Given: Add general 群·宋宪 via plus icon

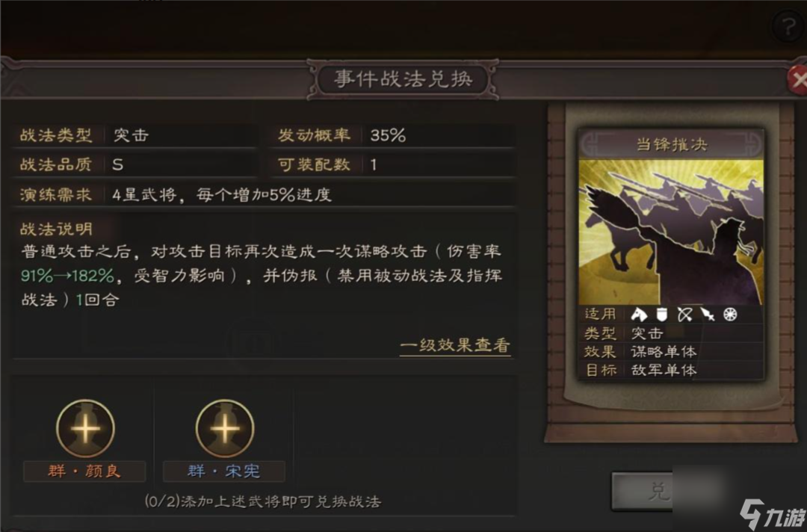Looking at the screenshot, I should pyautogui.click(x=225, y=428).
